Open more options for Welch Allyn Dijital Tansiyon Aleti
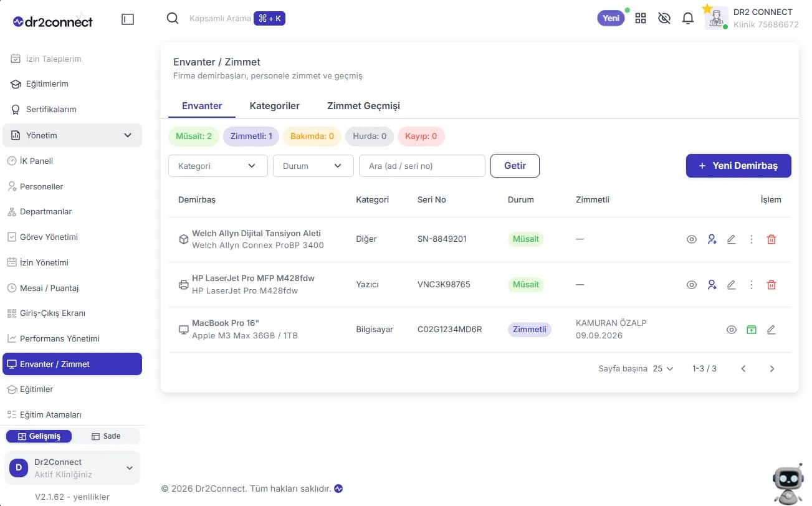812x506 pixels. click(x=752, y=239)
